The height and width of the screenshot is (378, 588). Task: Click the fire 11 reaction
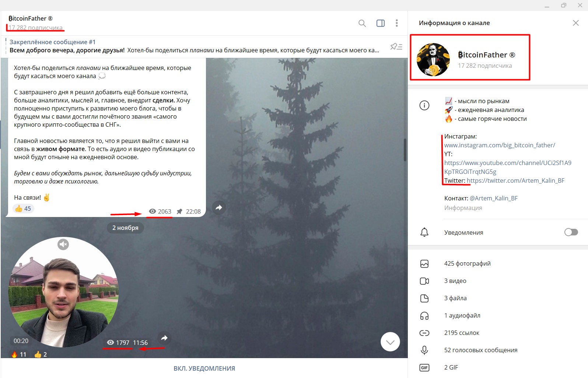coord(19,354)
